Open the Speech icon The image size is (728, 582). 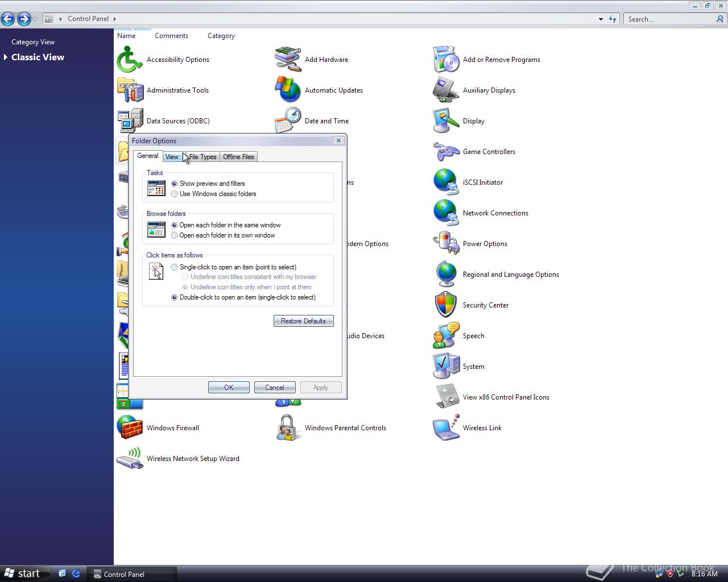pyautogui.click(x=446, y=336)
